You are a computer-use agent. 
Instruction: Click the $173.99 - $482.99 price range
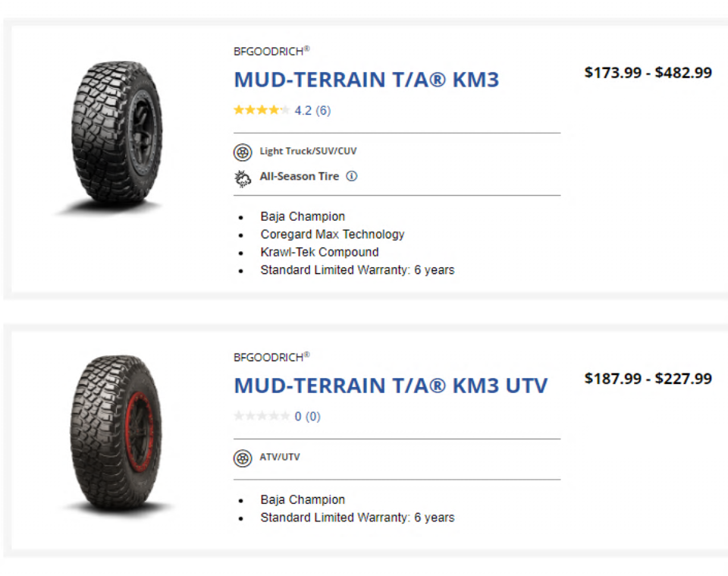coord(648,73)
